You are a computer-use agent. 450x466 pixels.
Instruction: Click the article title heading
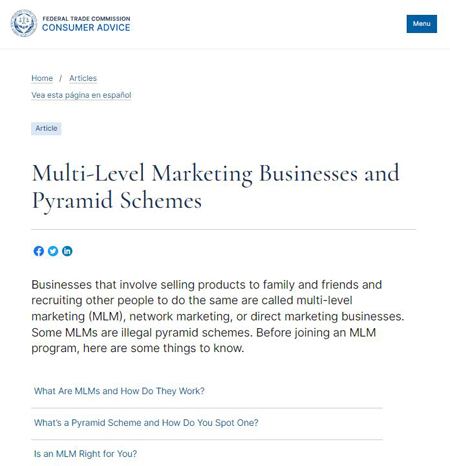[215, 187]
